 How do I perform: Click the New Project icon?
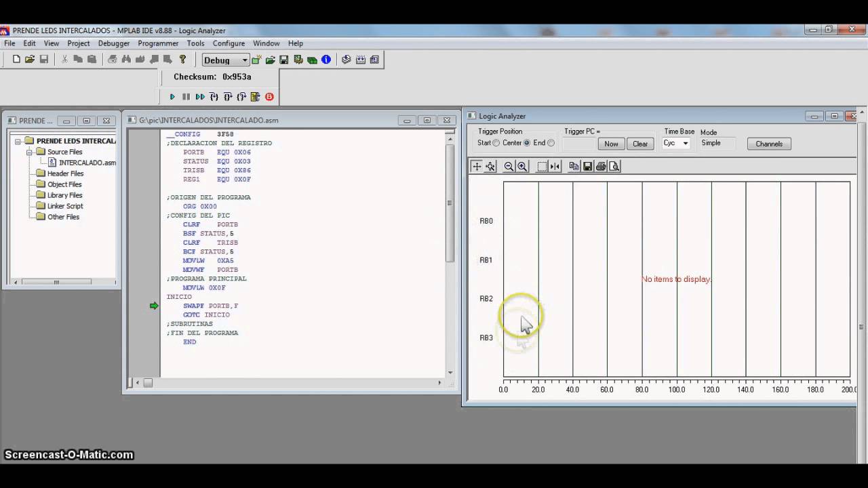point(256,60)
